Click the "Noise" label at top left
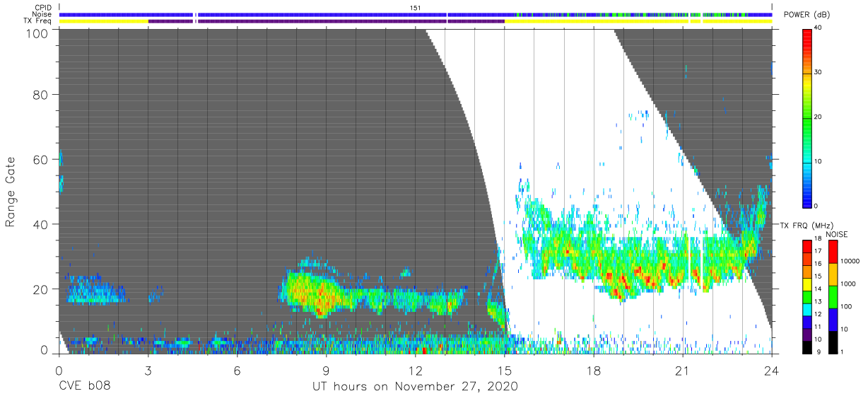Viewport: 868px width, 401px height. tap(42, 15)
